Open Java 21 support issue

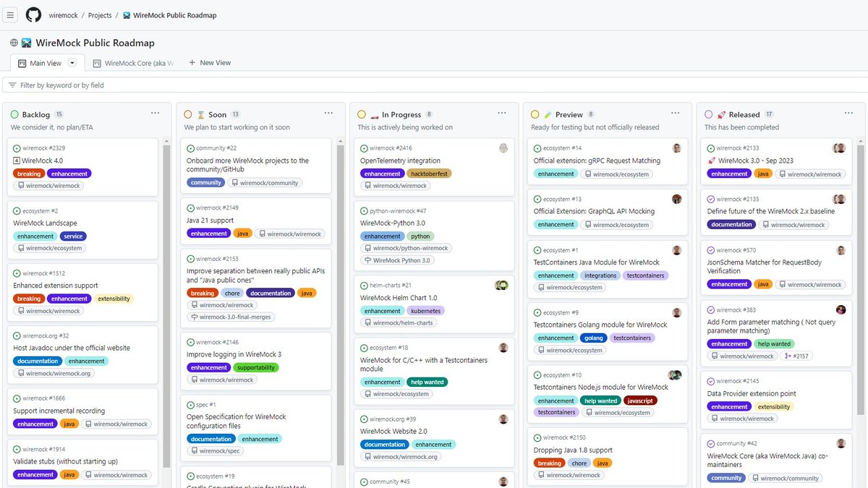point(210,221)
